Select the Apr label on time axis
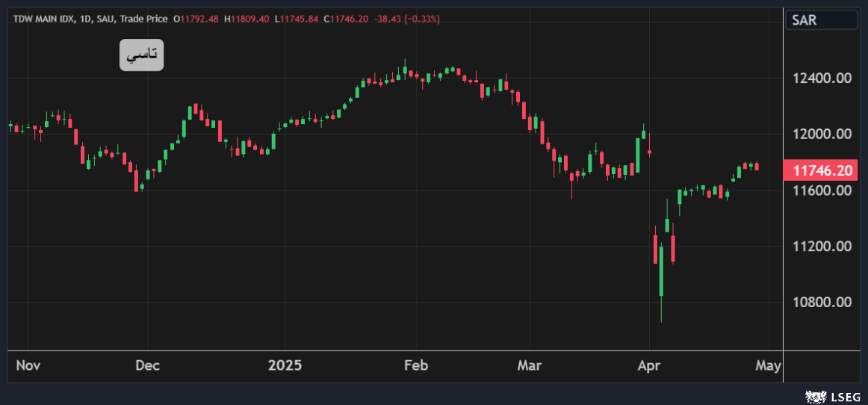Image resolution: width=868 pixels, height=405 pixels. click(x=649, y=365)
